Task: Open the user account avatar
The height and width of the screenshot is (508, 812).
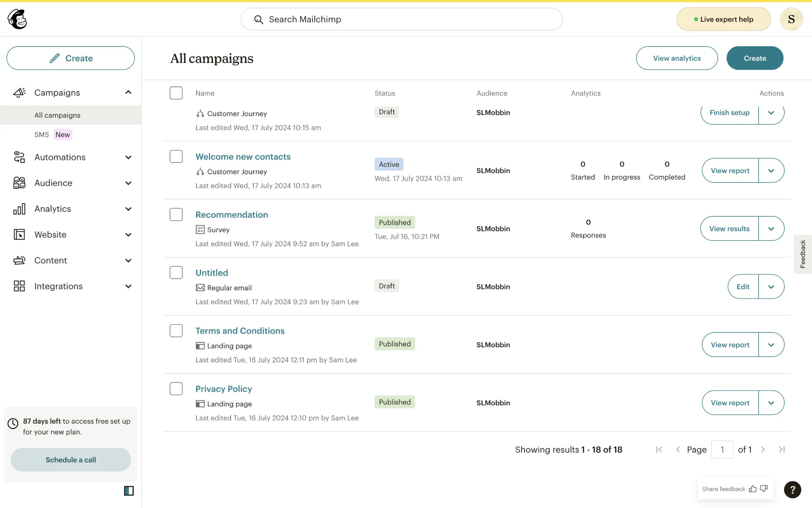Action: click(x=791, y=19)
